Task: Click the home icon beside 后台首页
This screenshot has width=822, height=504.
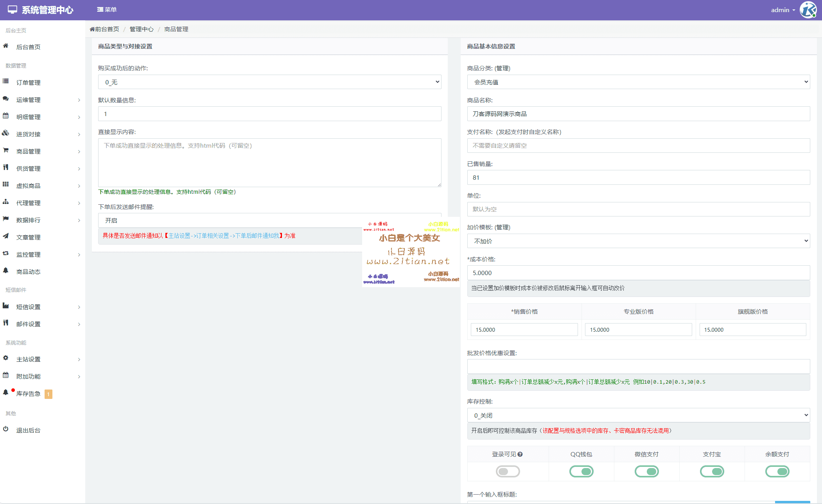Action: 6,46
